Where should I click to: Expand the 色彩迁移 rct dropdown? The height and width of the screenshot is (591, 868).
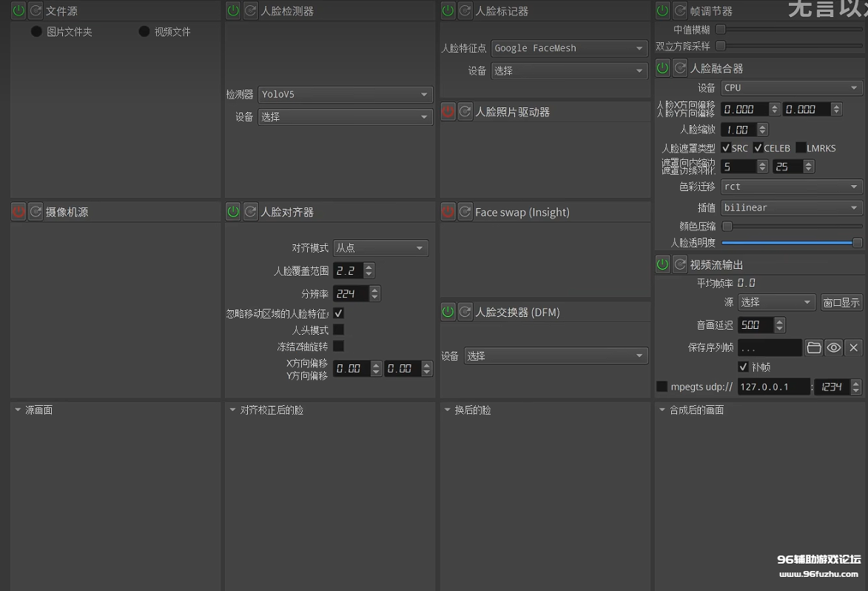pyautogui.click(x=791, y=187)
